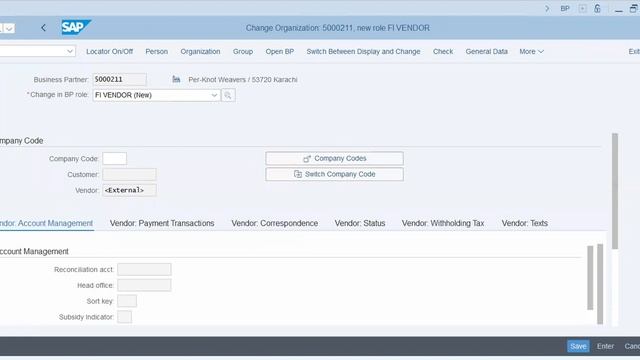Click the window title Change Organization: 5000211
The width and height of the screenshot is (640, 360).
(337, 28)
